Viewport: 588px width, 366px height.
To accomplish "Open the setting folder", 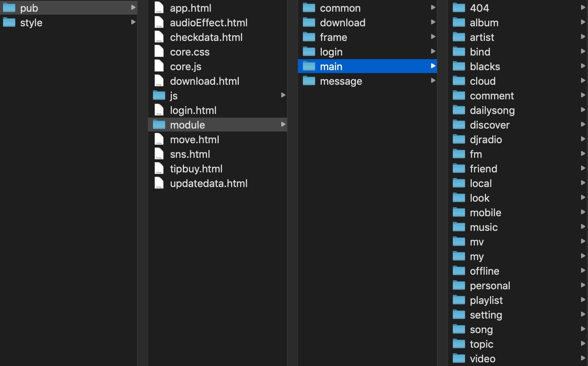I will (486, 315).
